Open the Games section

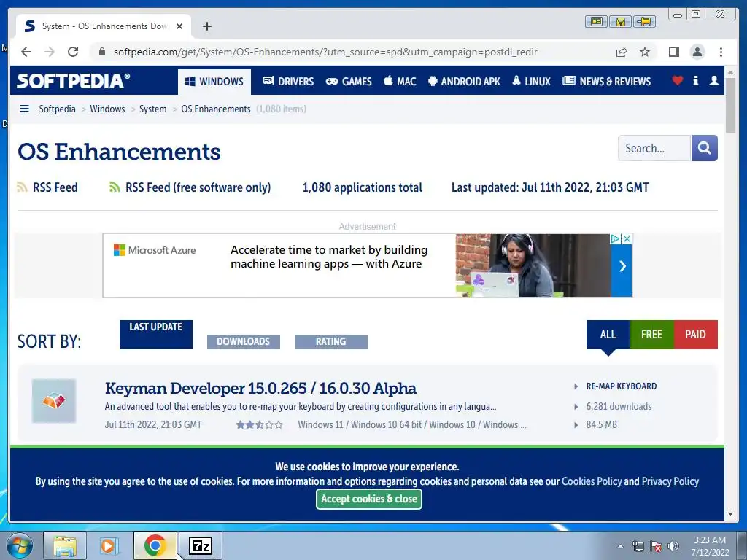pyautogui.click(x=348, y=82)
